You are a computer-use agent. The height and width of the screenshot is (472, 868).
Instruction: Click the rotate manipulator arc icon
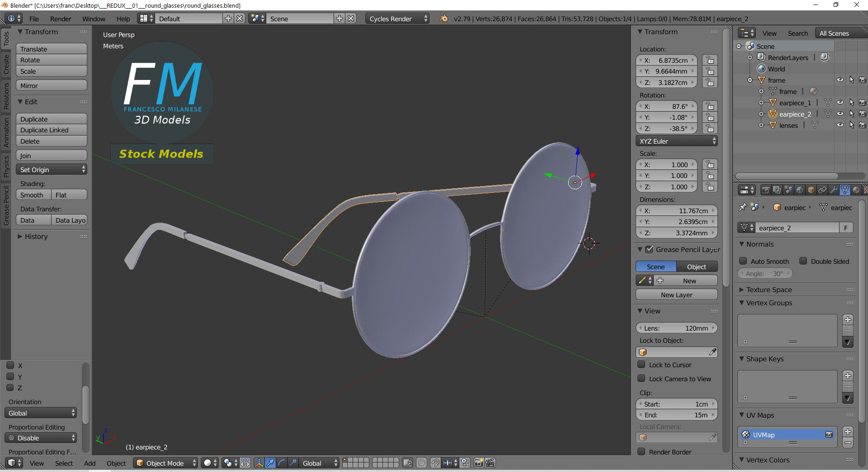pyautogui.click(x=282, y=463)
